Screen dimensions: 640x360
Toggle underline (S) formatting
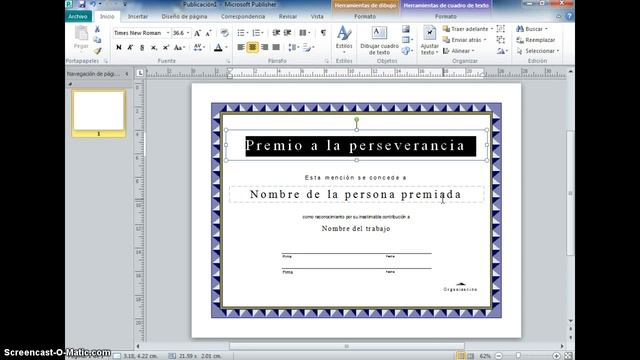point(142,47)
